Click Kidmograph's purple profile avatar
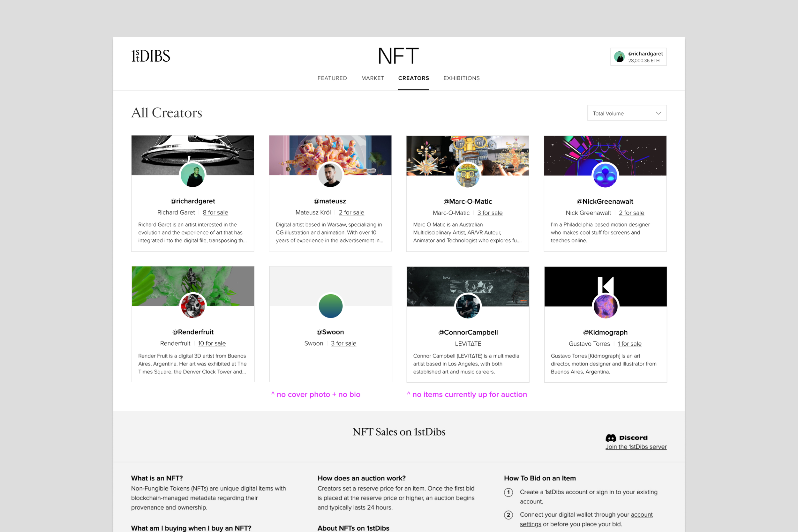 (605, 306)
